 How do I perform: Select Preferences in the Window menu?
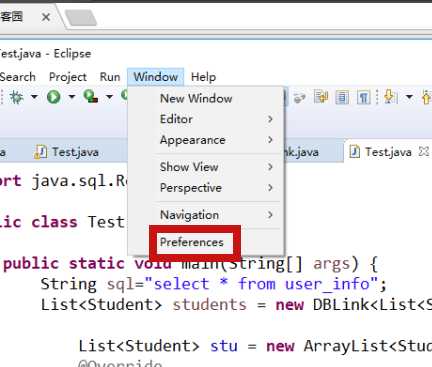click(x=206, y=242)
